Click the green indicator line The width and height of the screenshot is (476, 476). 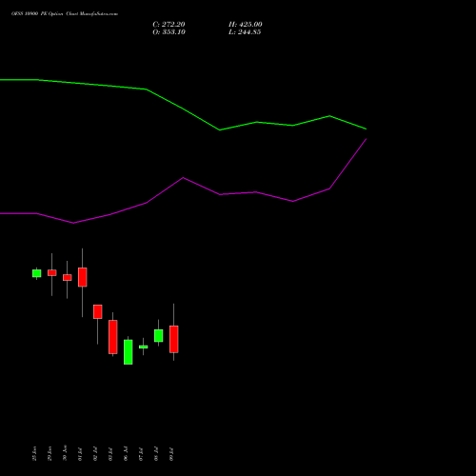(x=183, y=109)
